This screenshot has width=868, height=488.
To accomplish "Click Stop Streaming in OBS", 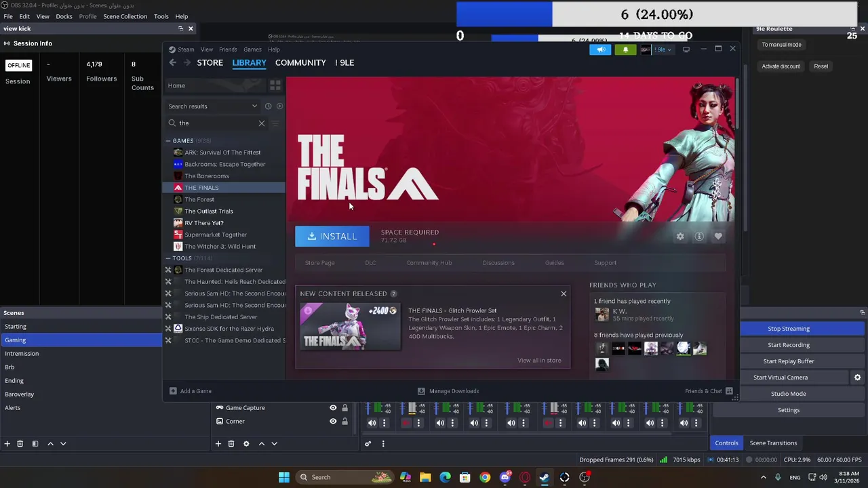I will pos(789,329).
